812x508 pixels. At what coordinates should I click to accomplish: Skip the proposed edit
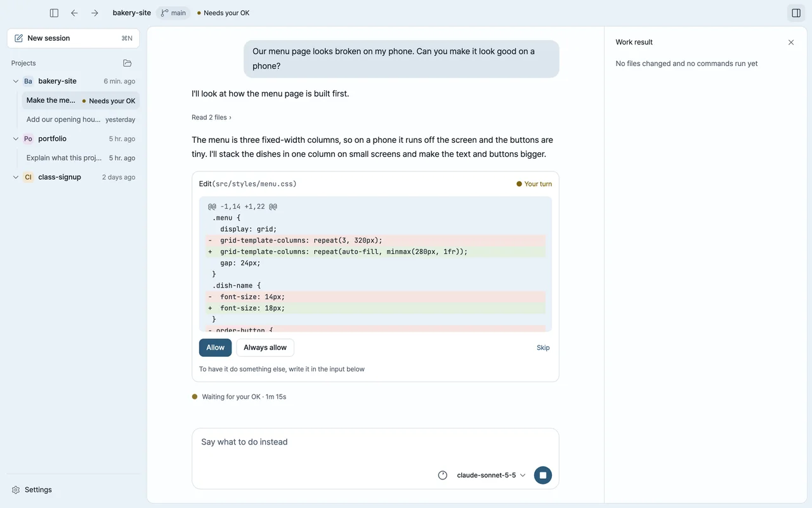point(543,347)
